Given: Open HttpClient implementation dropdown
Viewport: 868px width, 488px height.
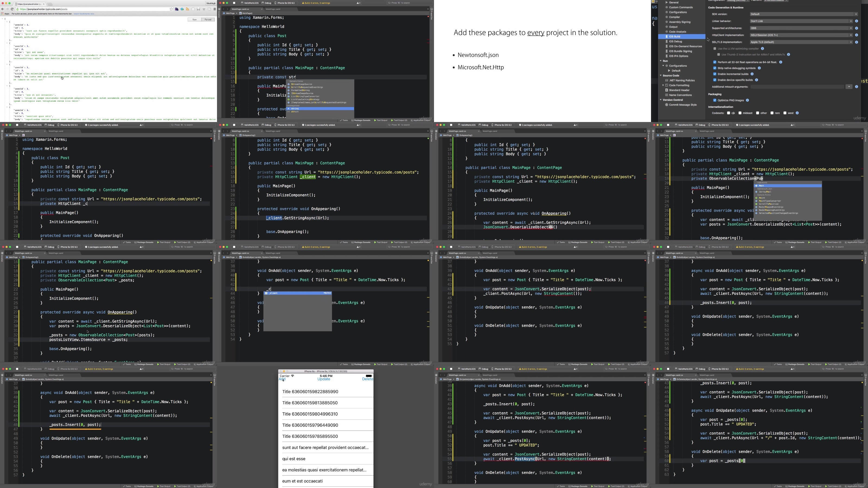Looking at the screenshot, I should pyautogui.click(x=801, y=35).
